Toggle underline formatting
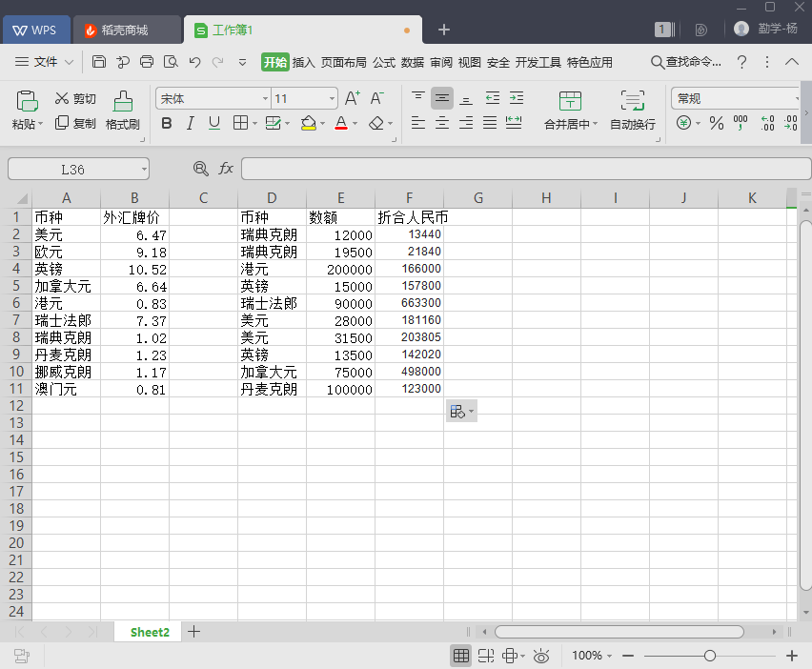The width and height of the screenshot is (812, 669). [214, 123]
